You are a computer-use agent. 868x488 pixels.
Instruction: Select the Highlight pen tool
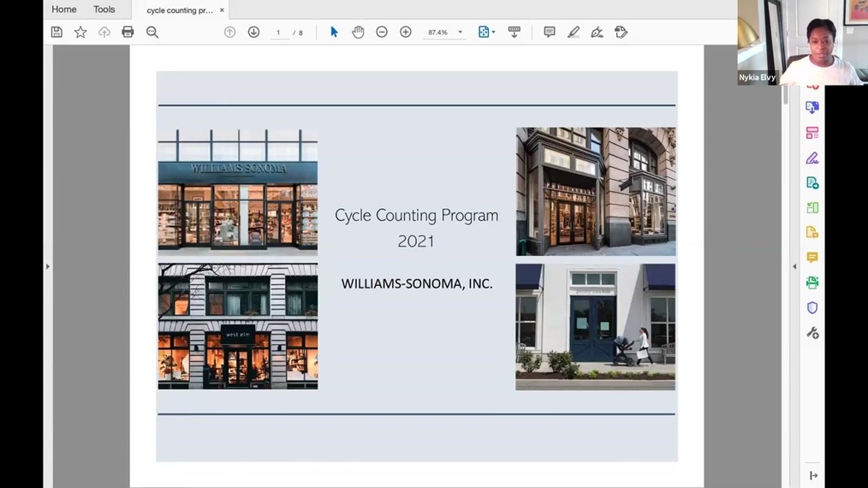point(574,33)
